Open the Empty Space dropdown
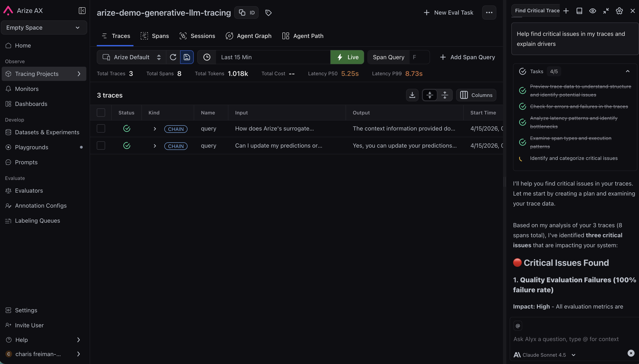 [x=44, y=28]
